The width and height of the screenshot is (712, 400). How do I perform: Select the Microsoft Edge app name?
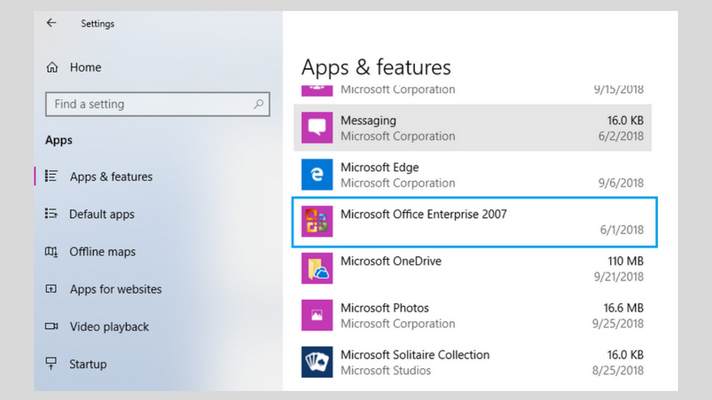(x=380, y=167)
